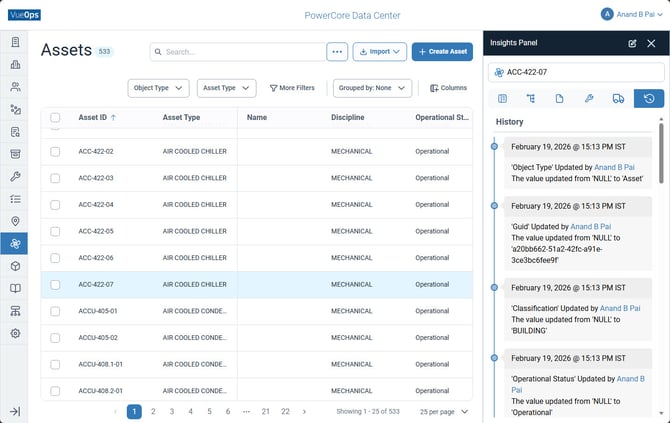
Task: Click the next page arrow
Action: point(304,411)
